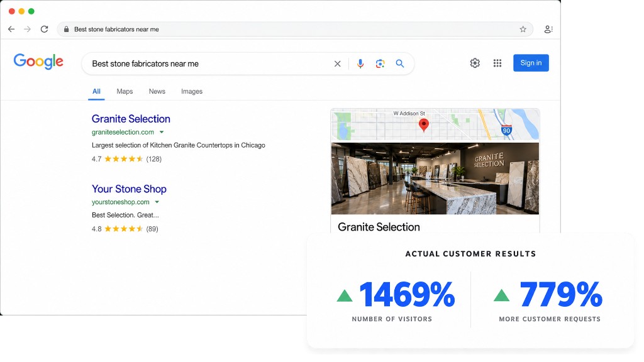
Task: Click the map preview thumbnail
Action: (x=435, y=124)
